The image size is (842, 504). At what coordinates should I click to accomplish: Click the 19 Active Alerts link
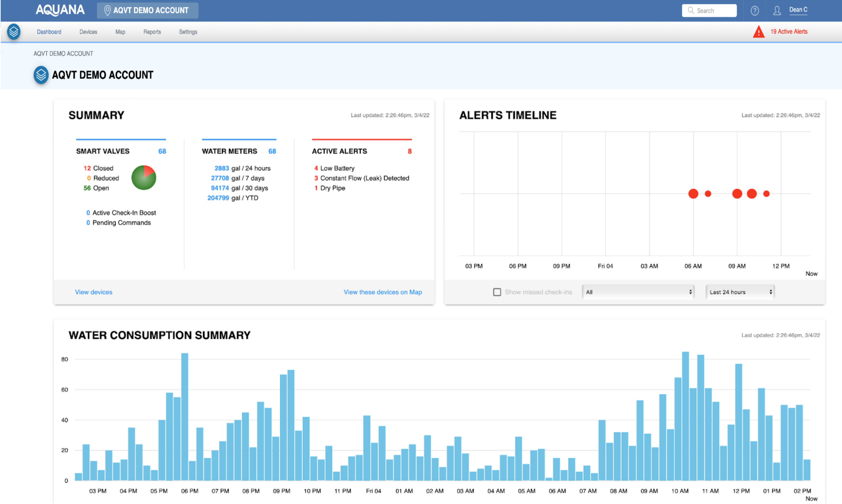(788, 31)
